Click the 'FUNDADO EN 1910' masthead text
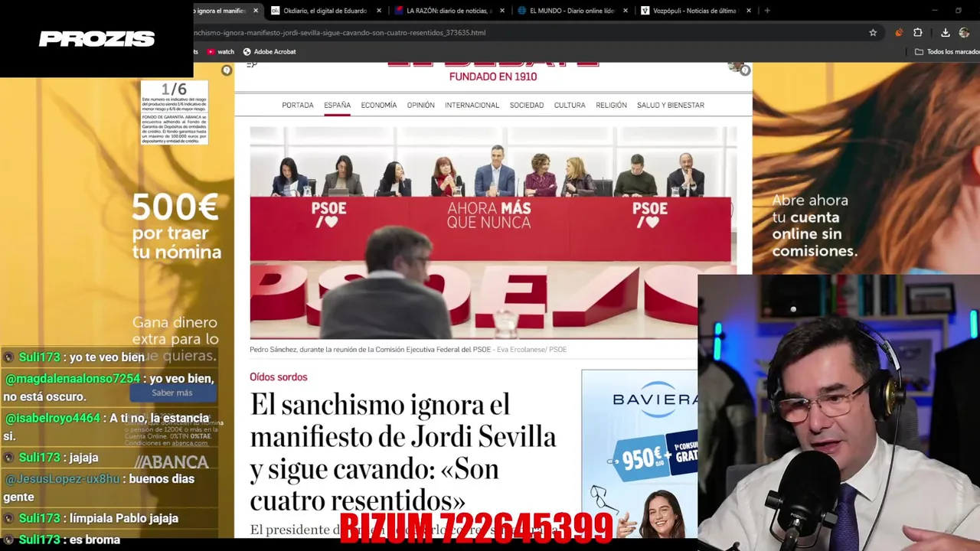 [x=493, y=77]
